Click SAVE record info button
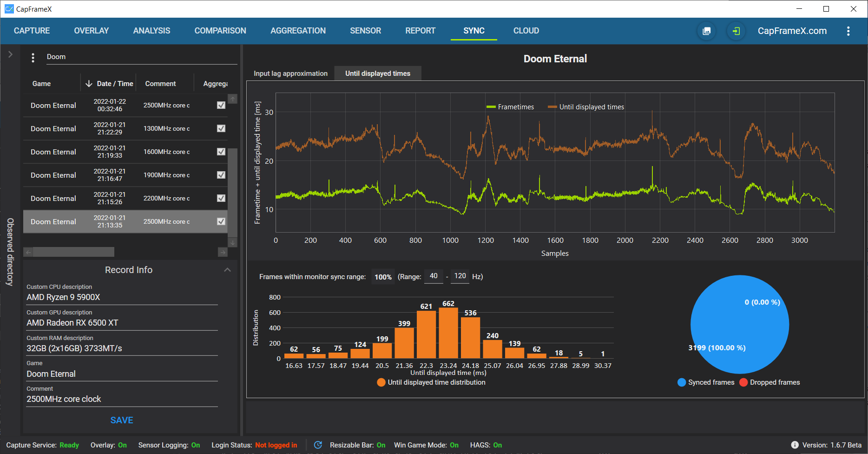The image size is (868, 454). click(122, 420)
